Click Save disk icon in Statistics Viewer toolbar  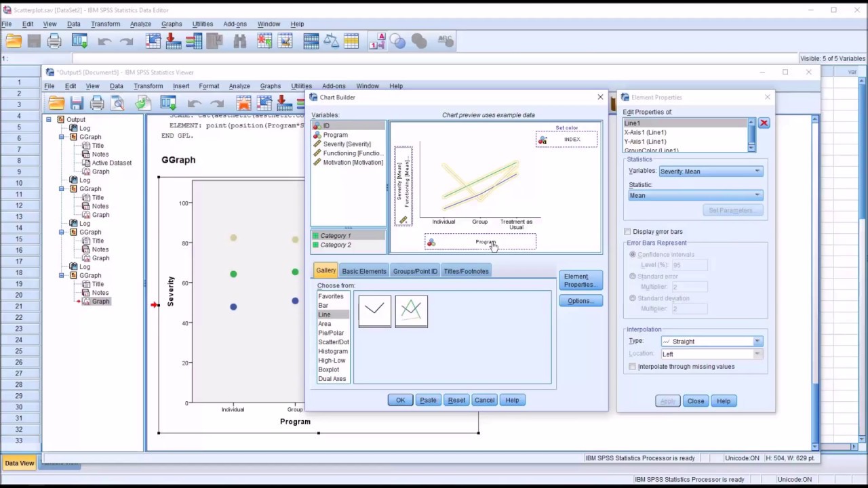click(x=77, y=103)
